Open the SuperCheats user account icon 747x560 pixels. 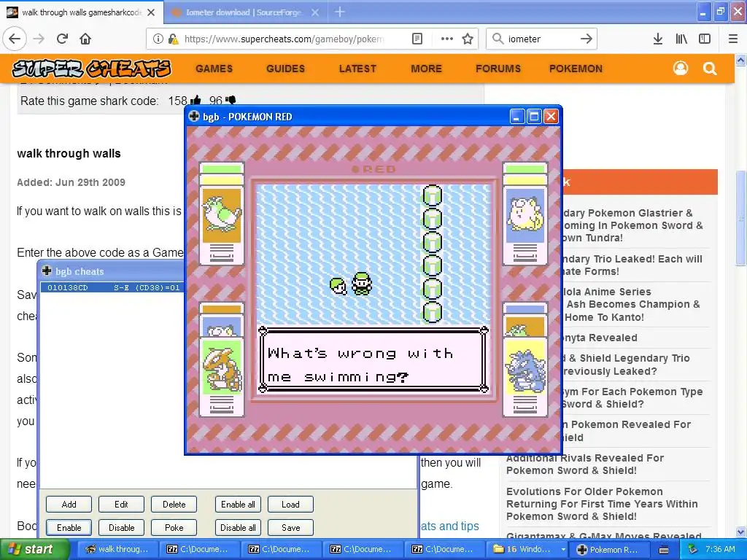click(x=681, y=69)
